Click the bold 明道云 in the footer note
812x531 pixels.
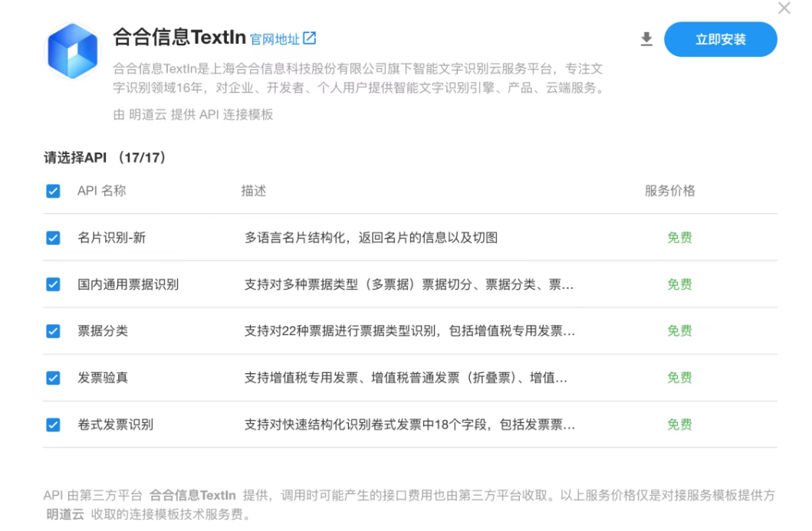click(64, 514)
